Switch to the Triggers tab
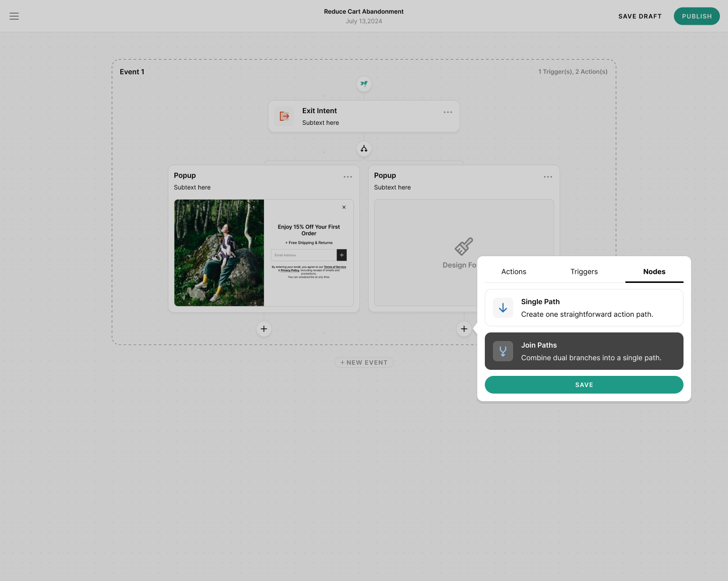 (584, 272)
